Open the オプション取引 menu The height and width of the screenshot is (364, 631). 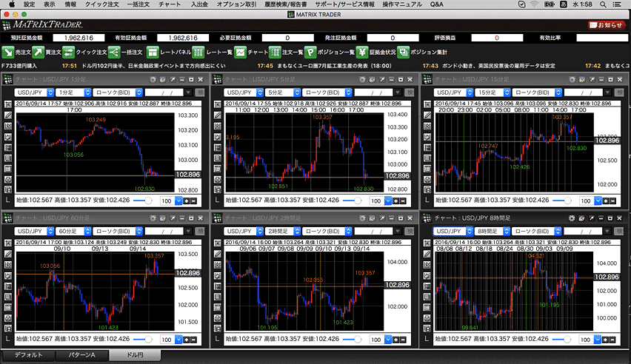click(237, 4)
